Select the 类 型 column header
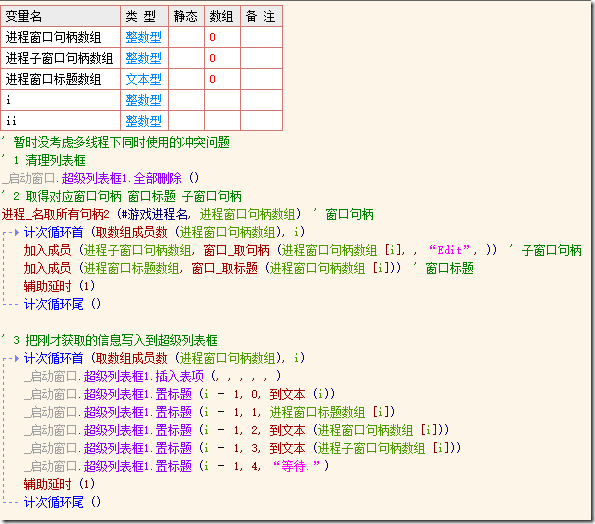595x524 pixels. [144, 16]
